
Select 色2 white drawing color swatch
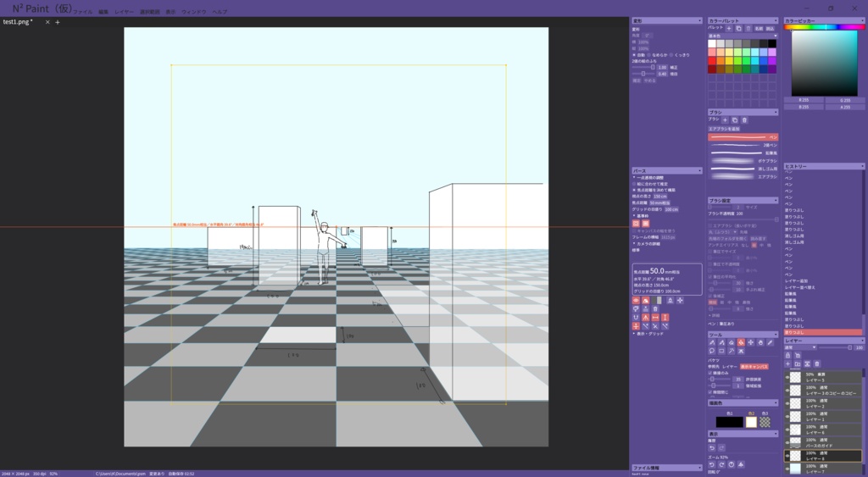pyautogui.click(x=751, y=422)
